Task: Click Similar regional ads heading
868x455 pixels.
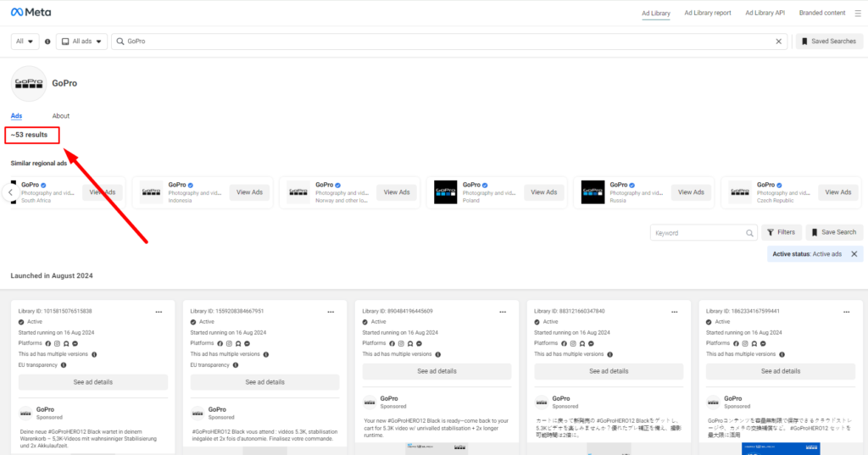Action: pos(39,164)
